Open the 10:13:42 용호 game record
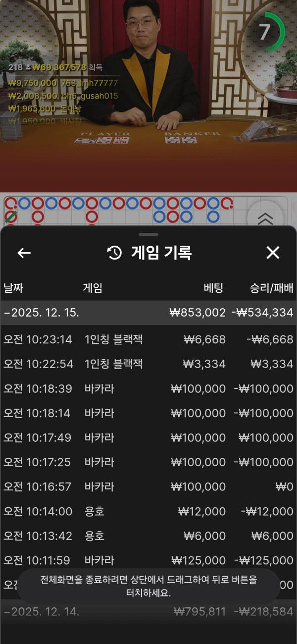The width and height of the screenshot is (297, 644). [x=148, y=536]
